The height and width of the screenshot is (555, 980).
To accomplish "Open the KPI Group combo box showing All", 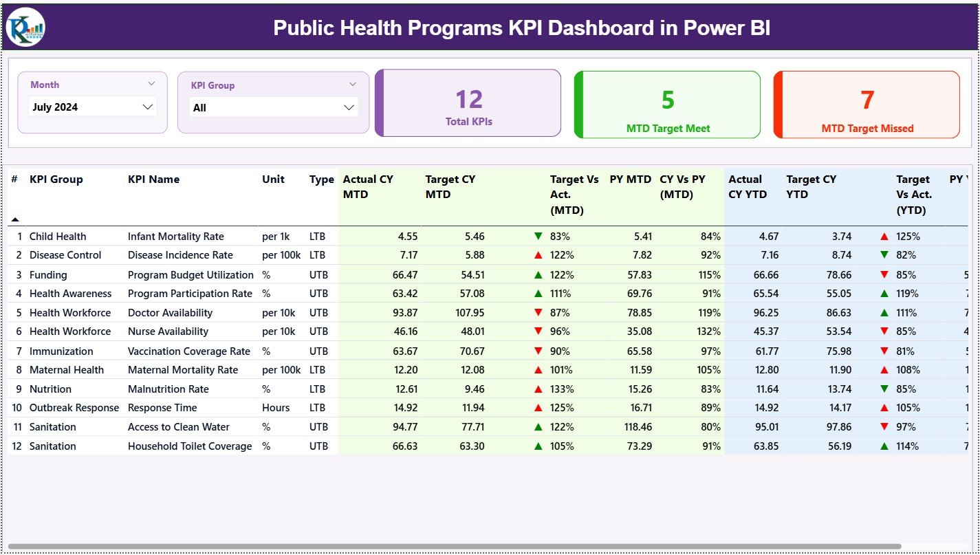I will tap(273, 107).
